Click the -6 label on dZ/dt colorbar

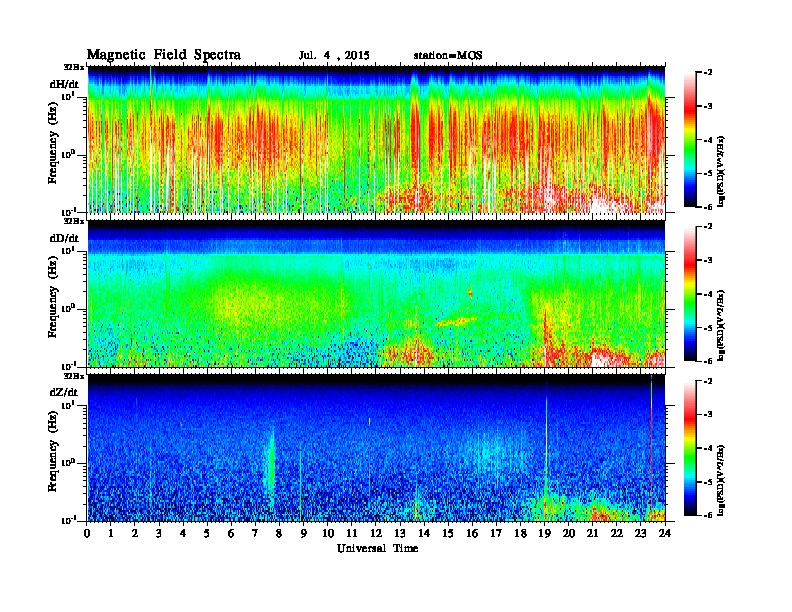pyautogui.click(x=709, y=515)
